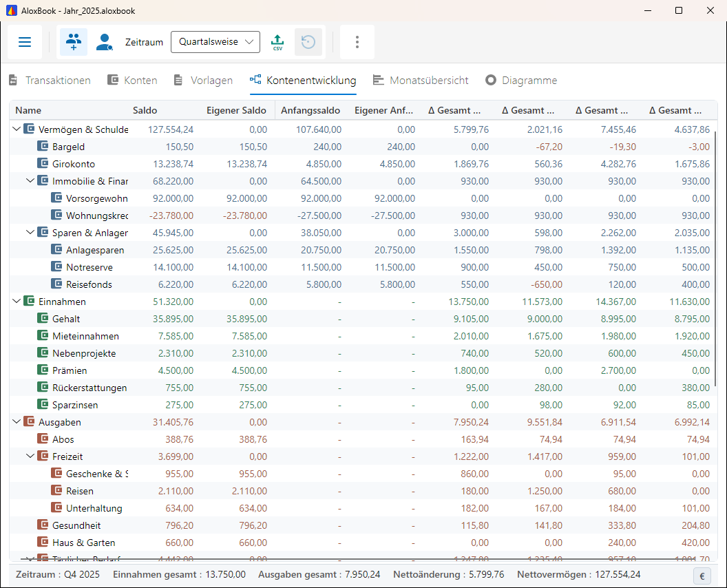Click the Girokonto account icon
Viewport: 727px width, 588px height.
click(x=43, y=163)
